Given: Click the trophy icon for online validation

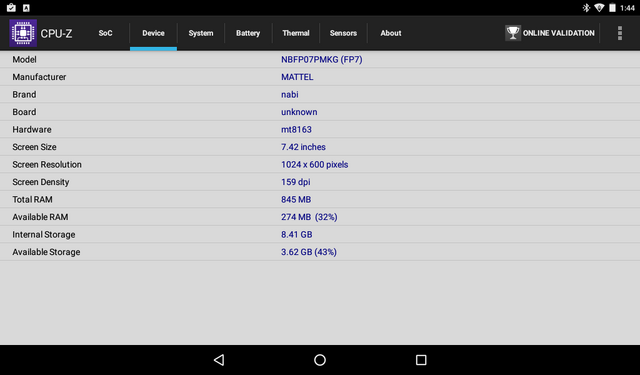Looking at the screenshot, I should point(513,33).
